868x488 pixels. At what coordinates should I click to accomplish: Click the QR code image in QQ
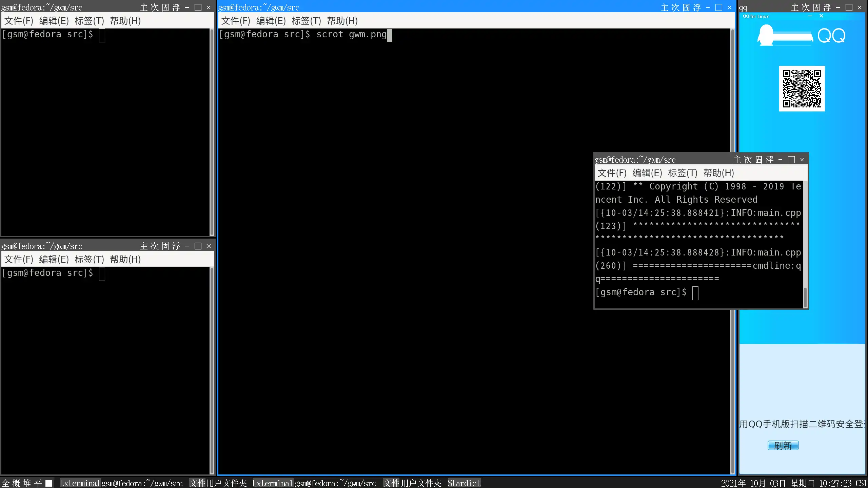[x=802, y=88]
